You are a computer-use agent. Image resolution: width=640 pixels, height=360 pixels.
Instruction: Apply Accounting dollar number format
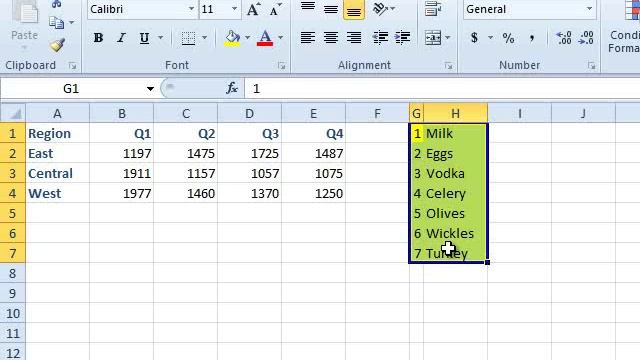[474, 38]
